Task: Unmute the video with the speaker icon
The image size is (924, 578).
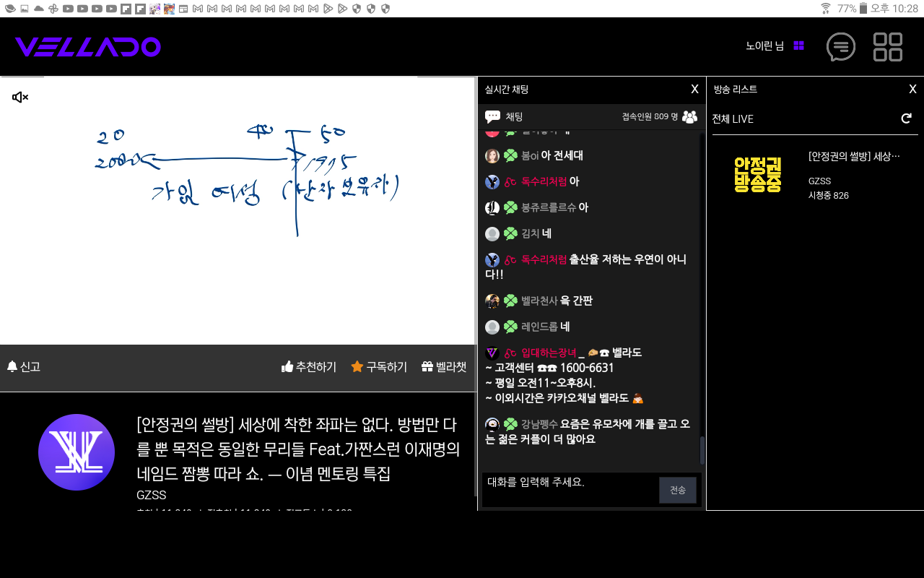Action: tap(20, 98)
